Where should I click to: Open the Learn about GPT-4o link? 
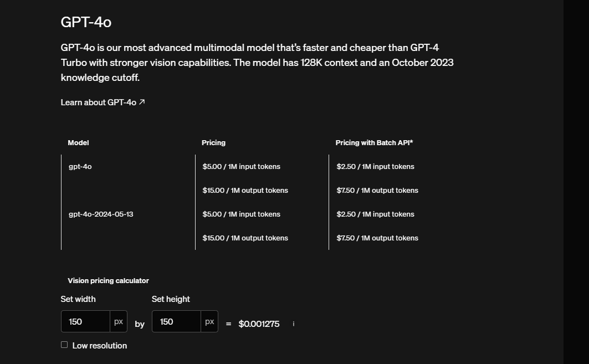click(98, 102)
